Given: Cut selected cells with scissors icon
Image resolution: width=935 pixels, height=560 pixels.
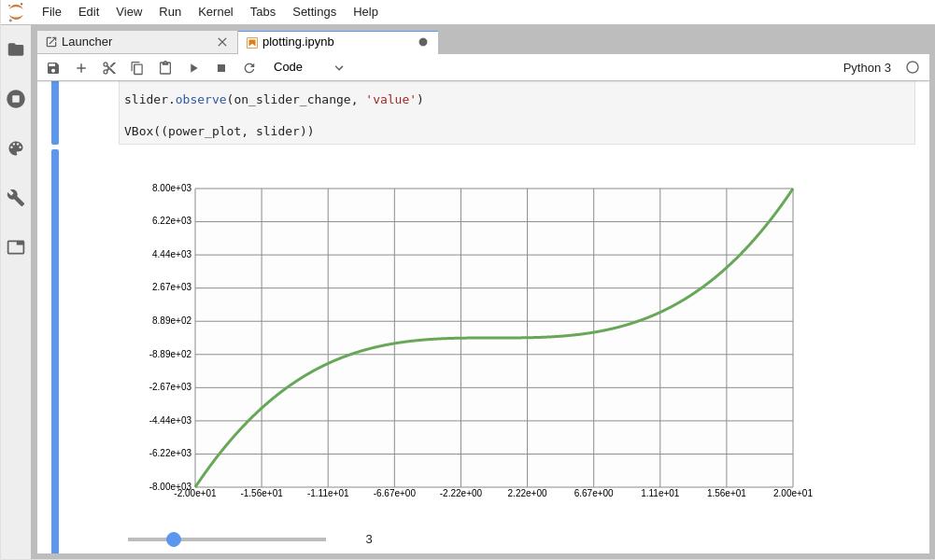Looking at the screenshot, I should (x=109, y=68).
